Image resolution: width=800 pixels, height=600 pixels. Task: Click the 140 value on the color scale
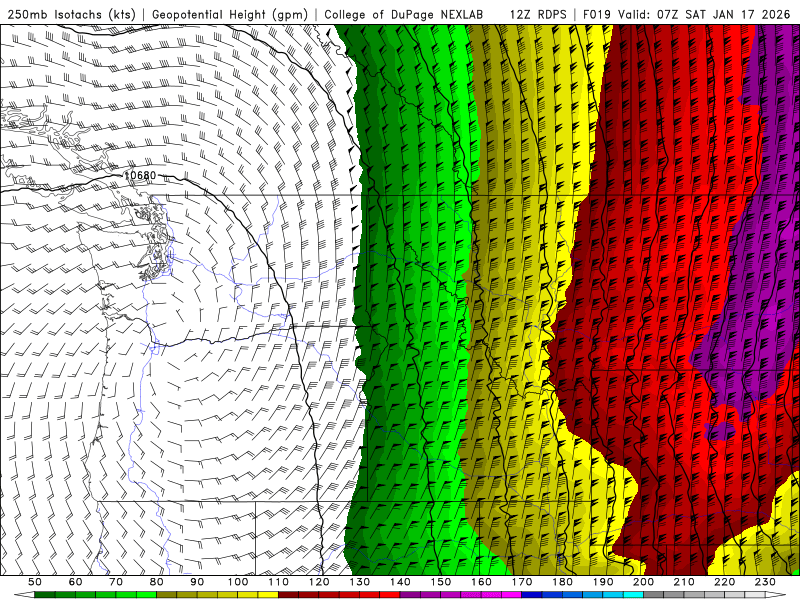(400, 582)
